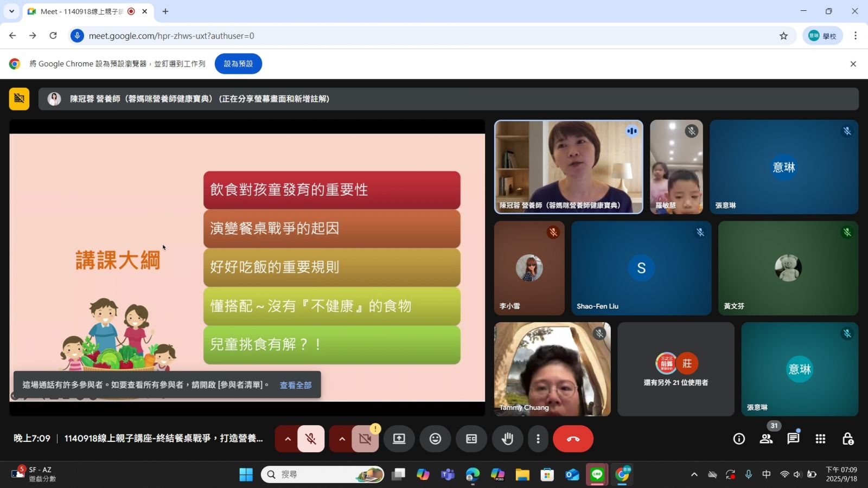Open the emoji reaction picker
The image size is (868, 488).
click(435, 439)
